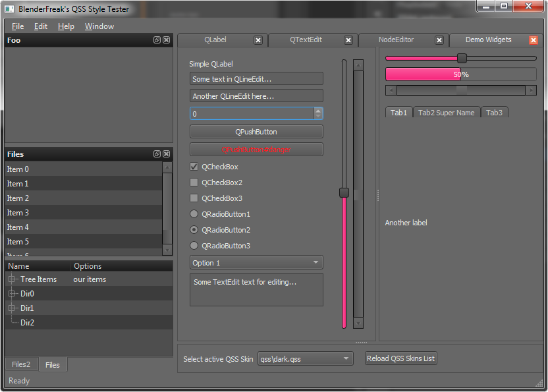Select the Tab2 Super Name tab
Viewport: 548px width, 392px height.
click(447, 113)
